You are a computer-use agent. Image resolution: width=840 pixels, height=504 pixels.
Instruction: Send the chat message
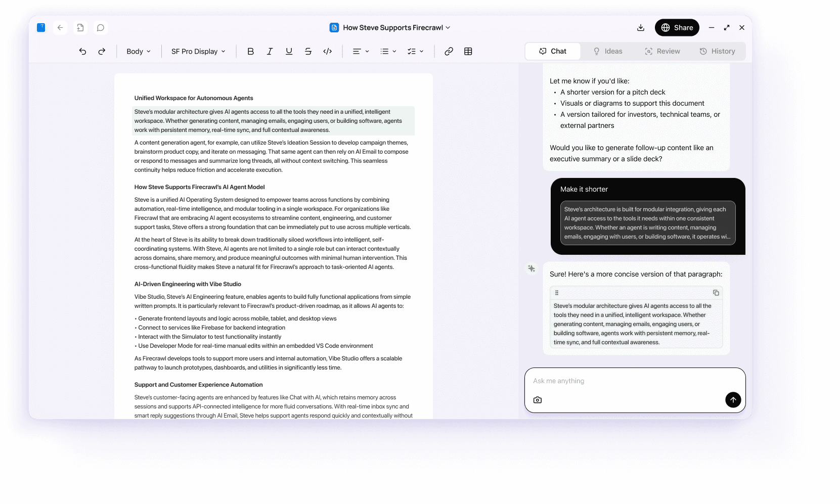(733, 400)
